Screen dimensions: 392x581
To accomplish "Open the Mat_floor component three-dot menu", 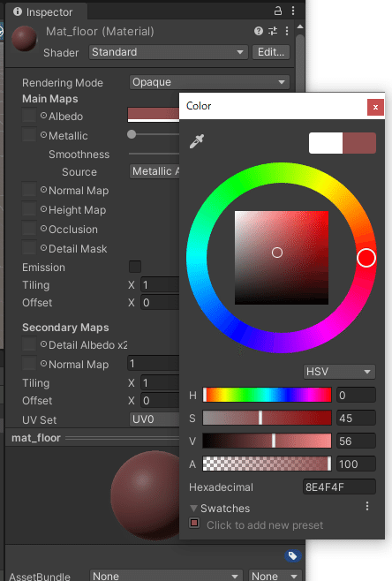I will [287, 31].
